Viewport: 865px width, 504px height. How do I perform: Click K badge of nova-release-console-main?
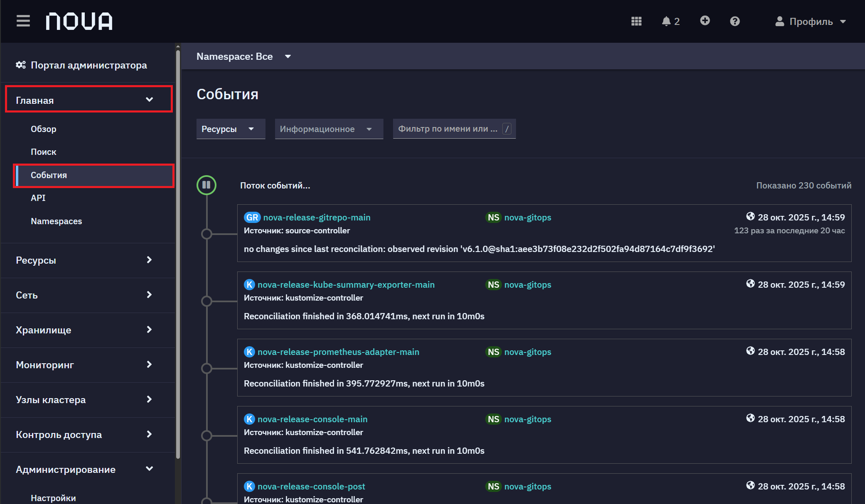249,419
